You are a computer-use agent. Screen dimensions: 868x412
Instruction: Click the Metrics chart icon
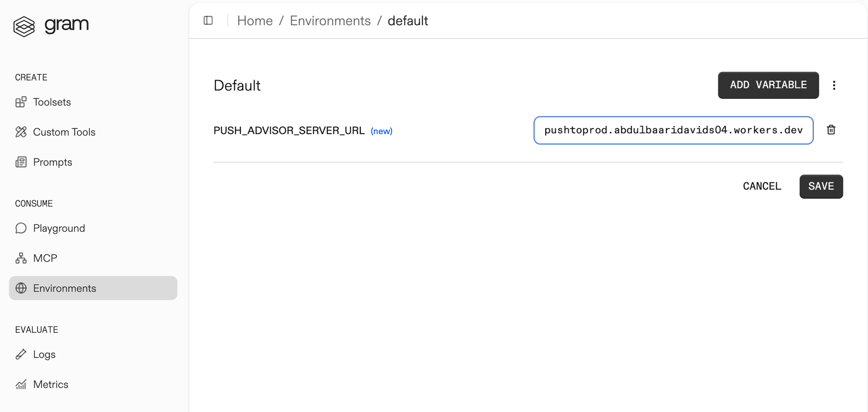[21, 384]
